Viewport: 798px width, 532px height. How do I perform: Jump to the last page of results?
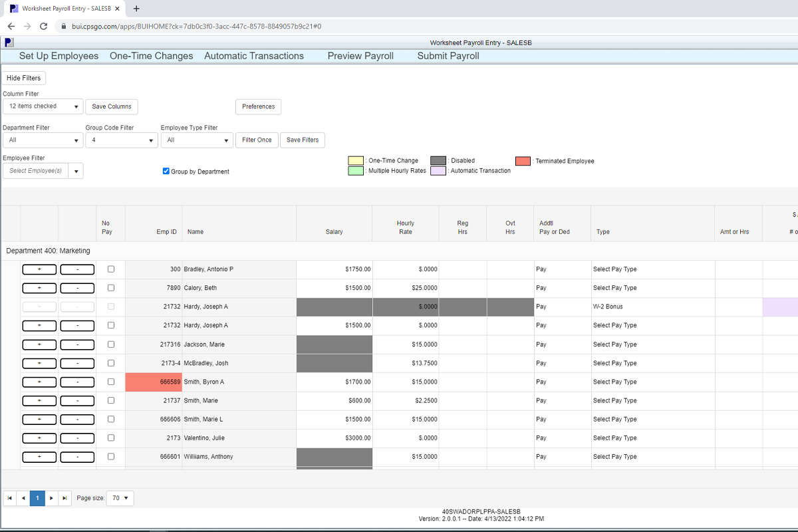(x=65, y=498)
